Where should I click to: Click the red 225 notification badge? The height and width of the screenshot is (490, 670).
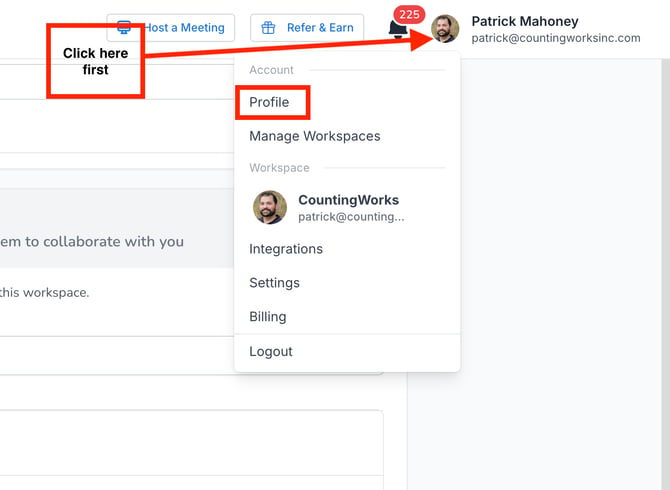click(409, 15)
